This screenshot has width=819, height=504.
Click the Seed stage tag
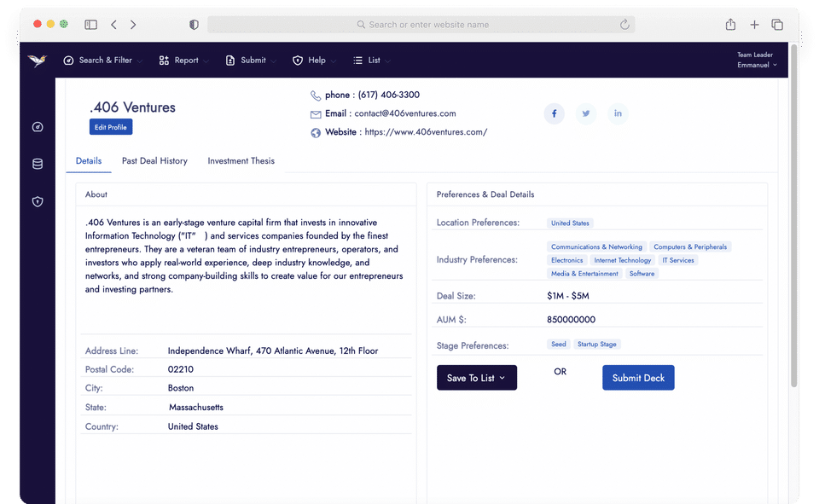point(558,345)
